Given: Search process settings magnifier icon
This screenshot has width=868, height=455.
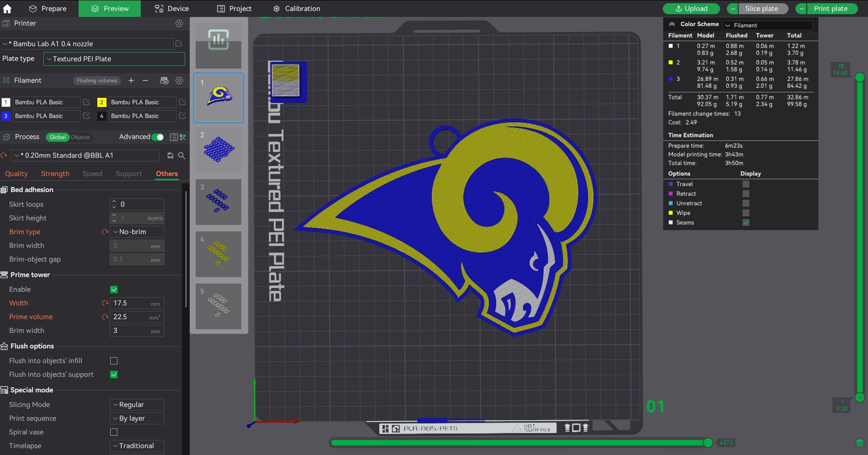Looking at the screenshot, I should 181,155.
